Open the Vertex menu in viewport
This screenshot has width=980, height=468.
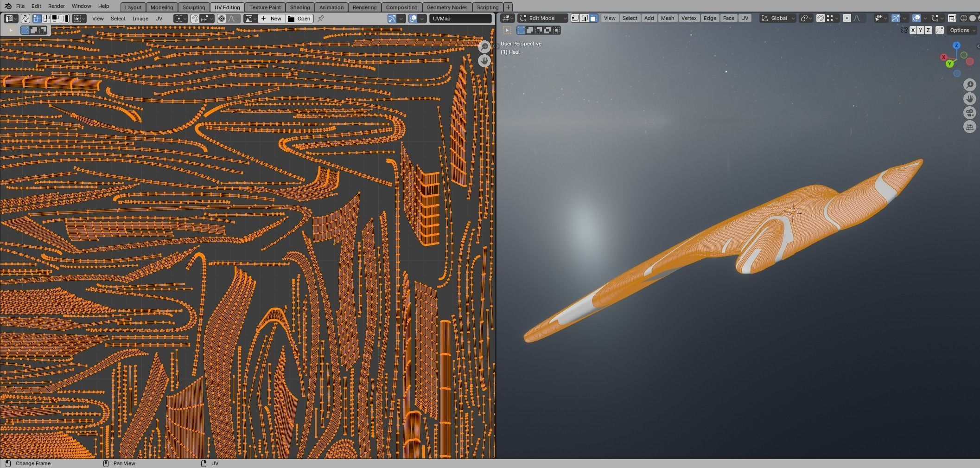click(689, 18)
